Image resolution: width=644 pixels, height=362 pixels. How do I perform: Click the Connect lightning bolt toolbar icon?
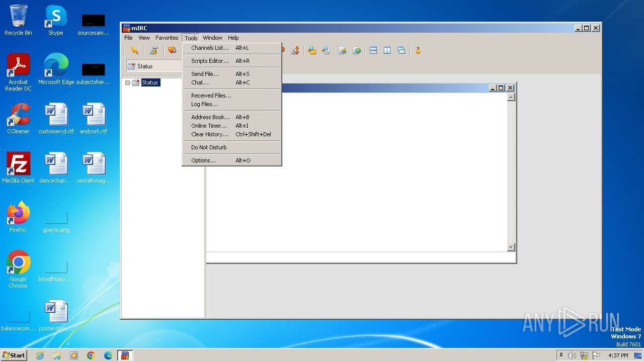coord(134,50)
